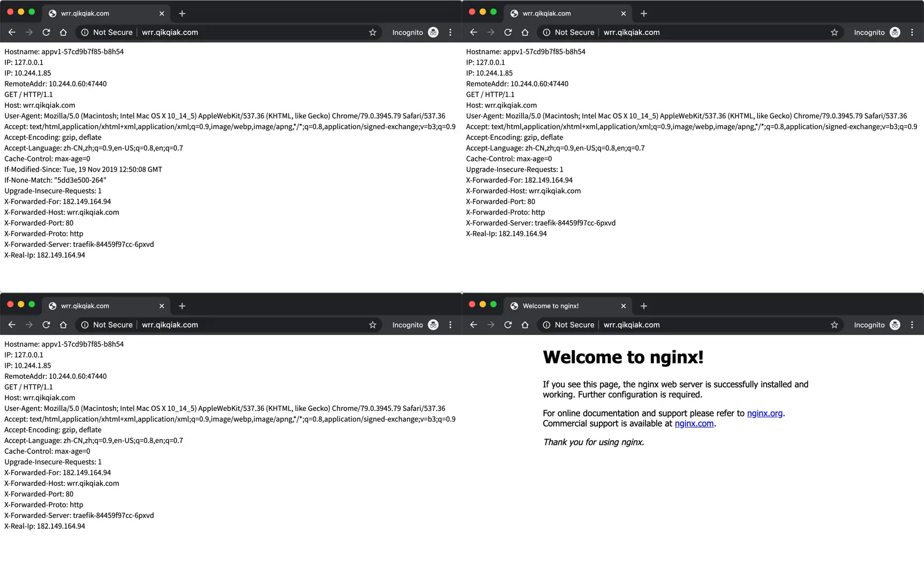Viewport: 924px width, 578px height.
Task: Open new tab in top-left window
Action: click(182, 13)
